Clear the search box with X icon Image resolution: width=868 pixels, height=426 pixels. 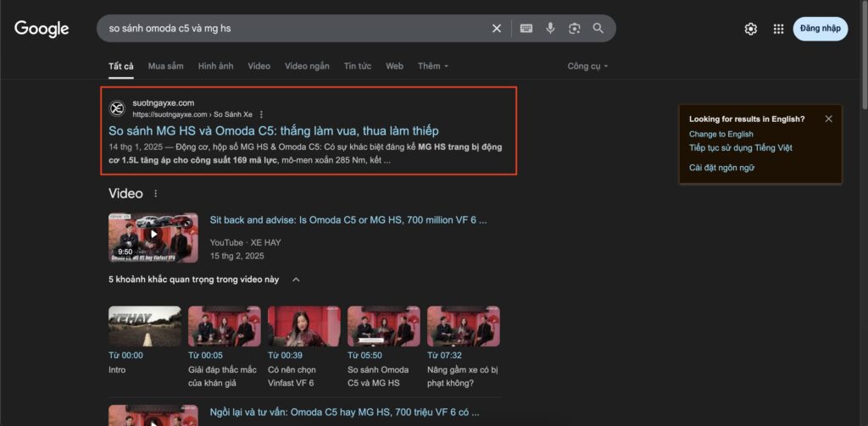click(497, 28)
